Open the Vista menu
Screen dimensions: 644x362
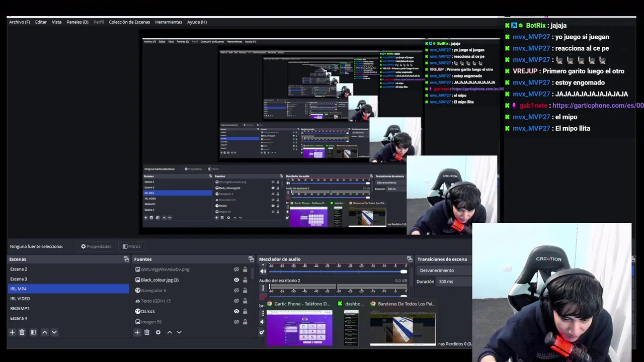pos(56,22)
